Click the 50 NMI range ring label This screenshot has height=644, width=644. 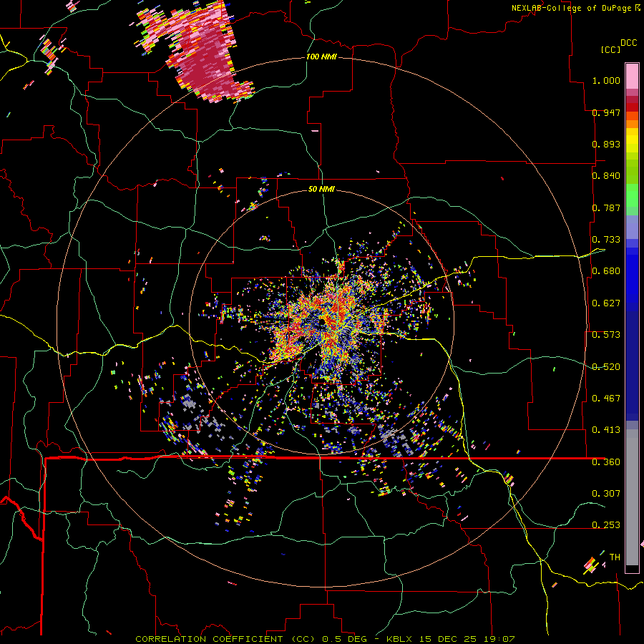pyautogui.click(x=321, y=190)
